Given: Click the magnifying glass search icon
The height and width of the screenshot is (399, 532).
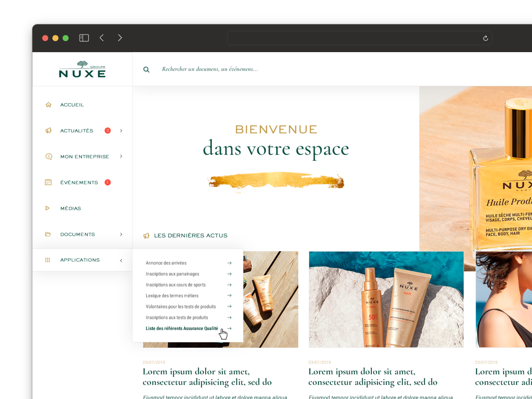Looking at the screenshot, I should coord(146,70).
